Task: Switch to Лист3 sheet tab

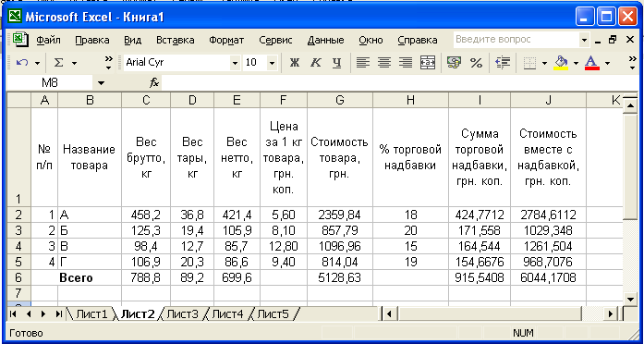Action: pos(182,314)
